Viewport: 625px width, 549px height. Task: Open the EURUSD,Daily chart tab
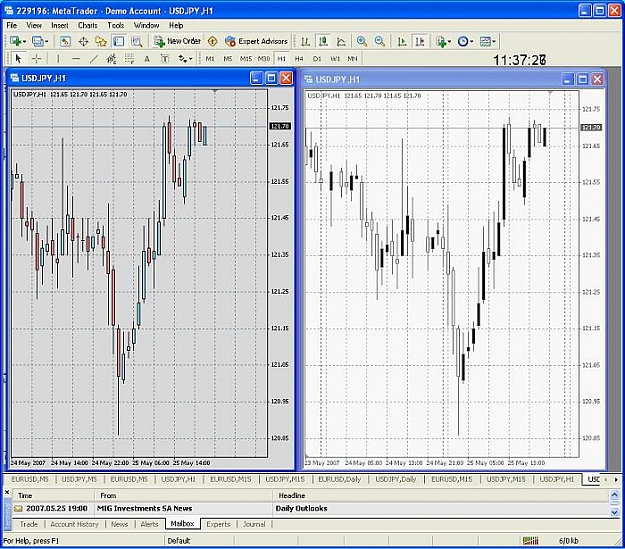[340, 479]
